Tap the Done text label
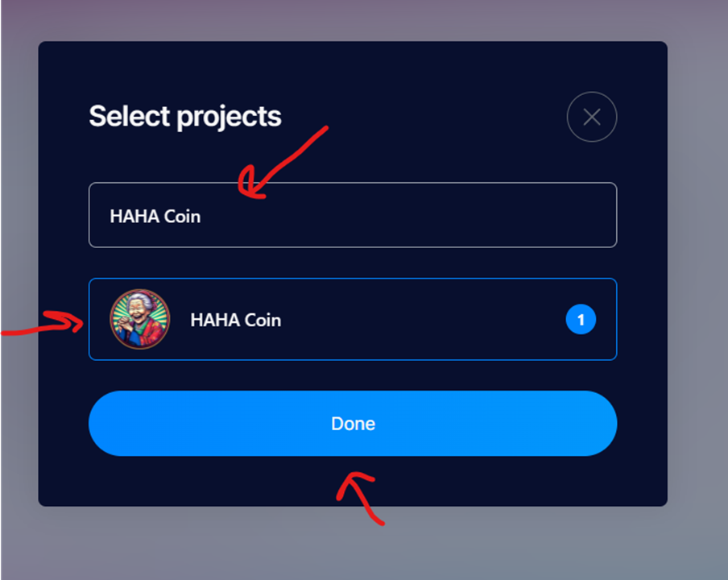The height and width of the screenshot is (580, 728). tap(353, 424)
